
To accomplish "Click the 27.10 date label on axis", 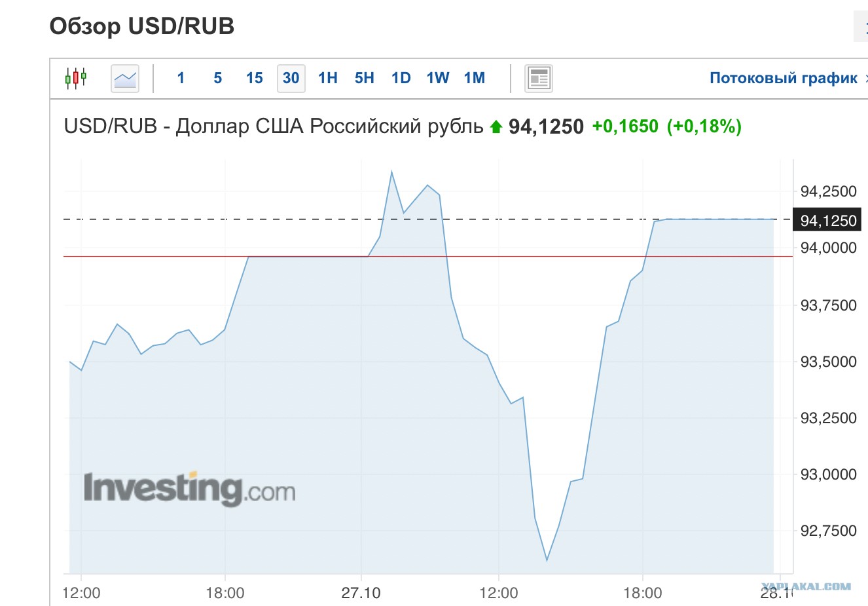I will pos(361,594).
